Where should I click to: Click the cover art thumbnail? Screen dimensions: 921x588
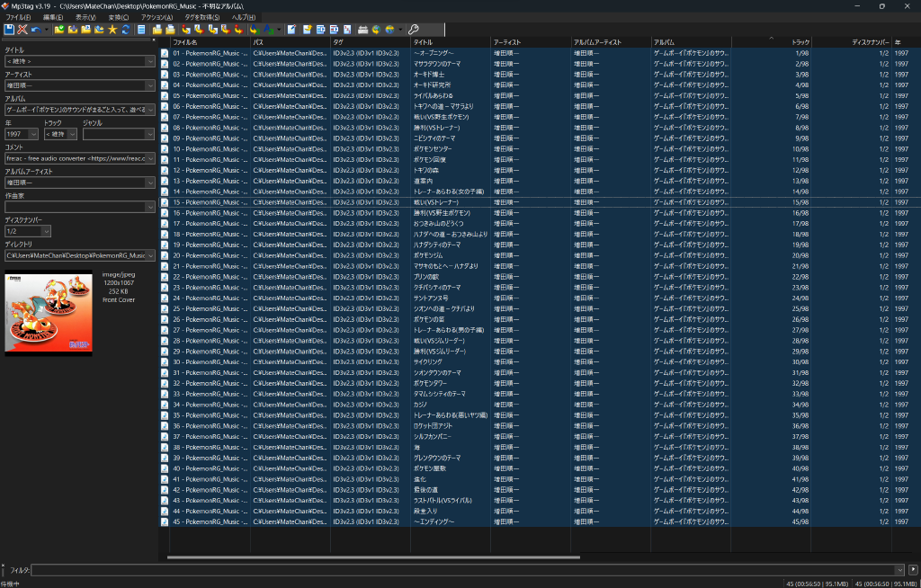point(50,312)
